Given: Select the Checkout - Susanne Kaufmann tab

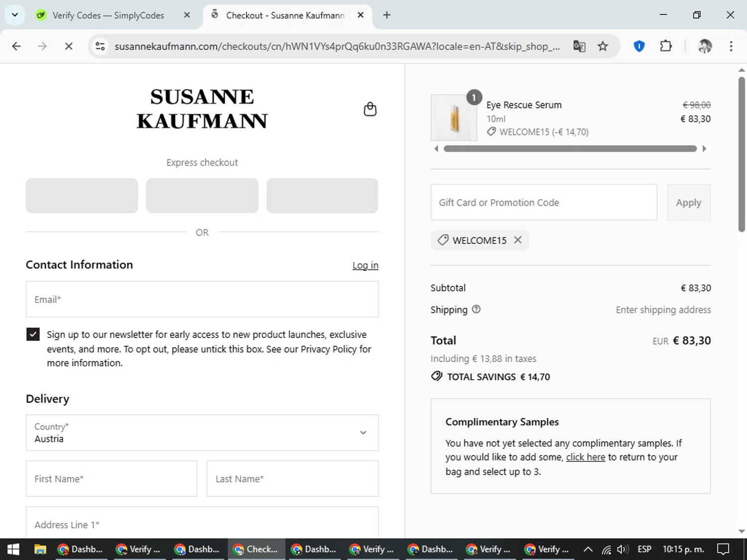Looking at the screenshot, I should (x=285, y=15).
